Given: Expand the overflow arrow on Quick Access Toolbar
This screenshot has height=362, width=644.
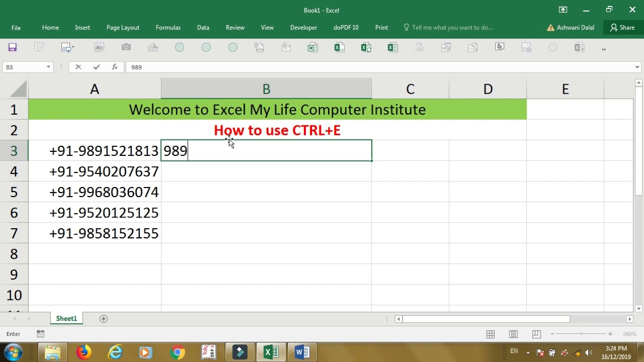Looking at the screenshot, I should point(603,50).
